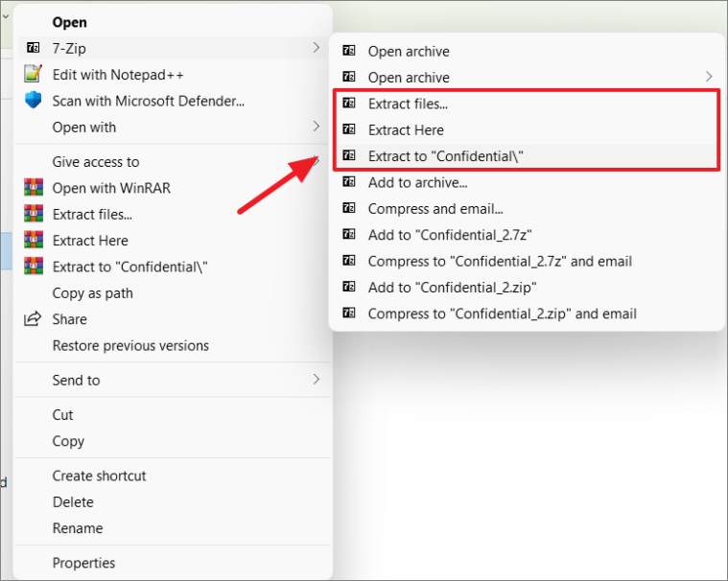This screenshot has width=728, height=581.
Task: Click 7-Zip icon beside first Open archive
Action: click(x=349, y=51)
